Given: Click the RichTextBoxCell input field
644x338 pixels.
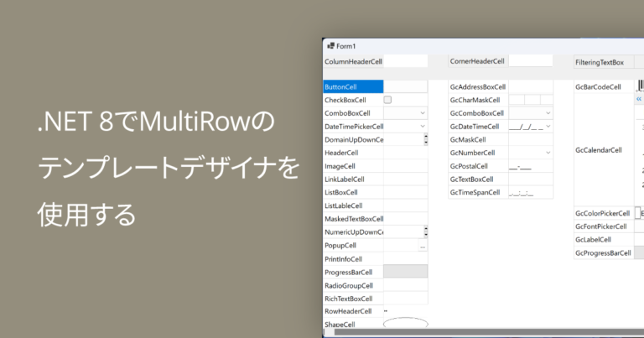Looking at the screenshot, I should coord(405,299).
